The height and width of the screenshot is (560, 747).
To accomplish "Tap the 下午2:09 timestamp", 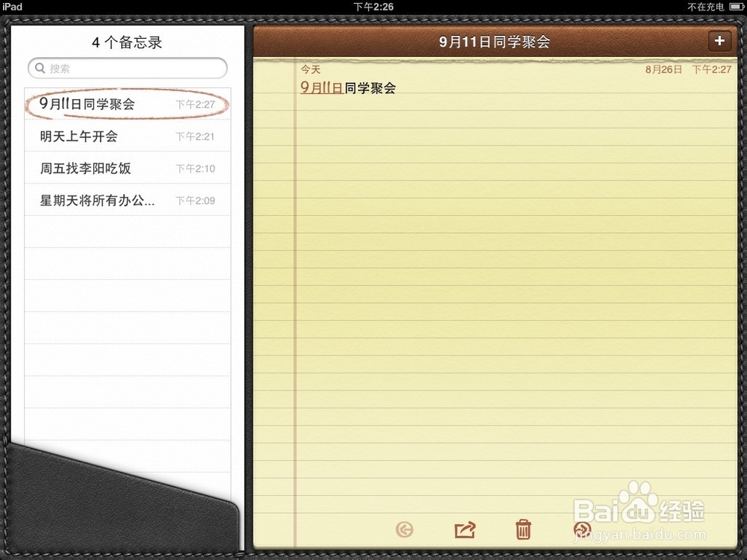I will (195, 200).
